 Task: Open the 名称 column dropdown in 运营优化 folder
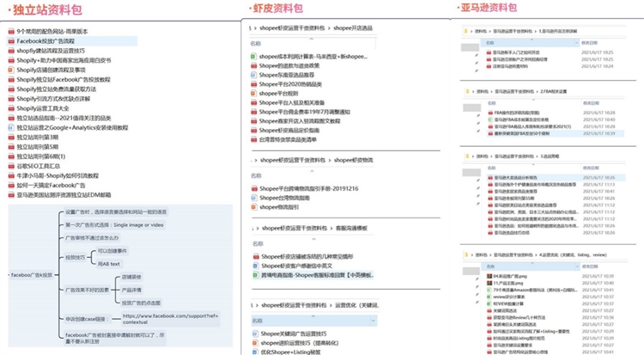point(373,321)
